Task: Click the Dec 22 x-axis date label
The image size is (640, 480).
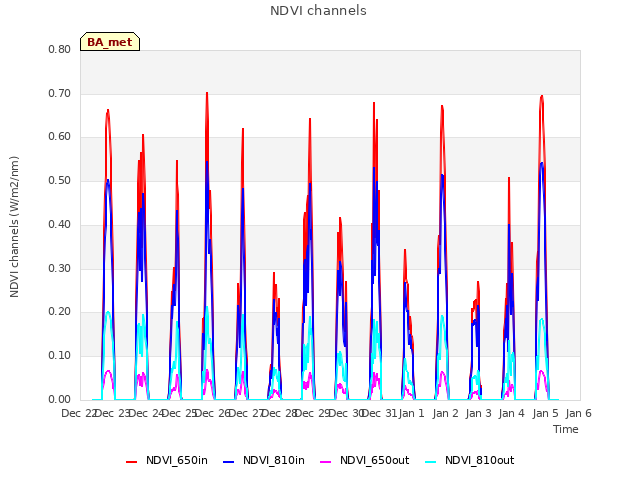Action: (x=79, y=413)
